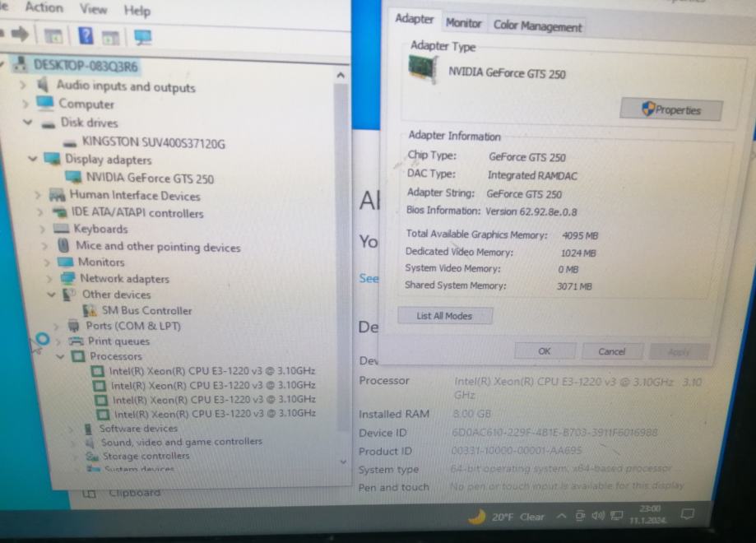Click the network tray icon
This screenshot has width=756, height=543.
point(616,516)
